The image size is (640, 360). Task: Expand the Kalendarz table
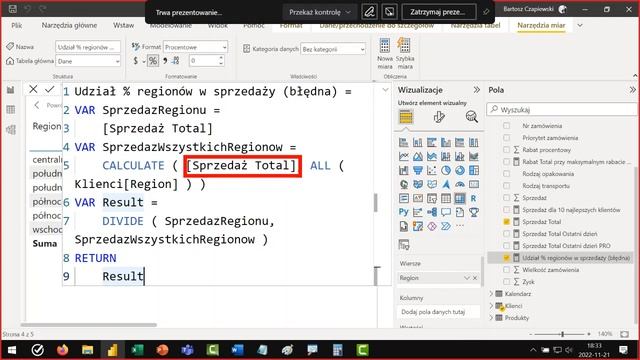click(491, 294)
